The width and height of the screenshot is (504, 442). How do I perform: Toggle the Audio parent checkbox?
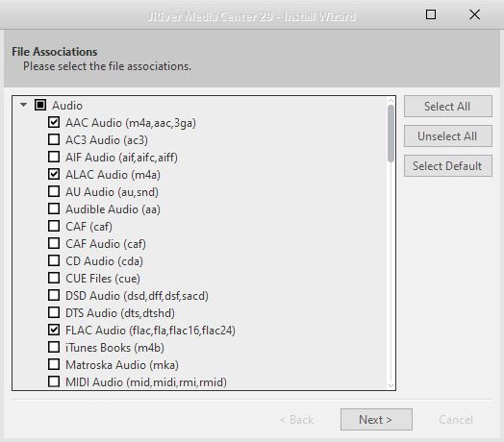40,105
